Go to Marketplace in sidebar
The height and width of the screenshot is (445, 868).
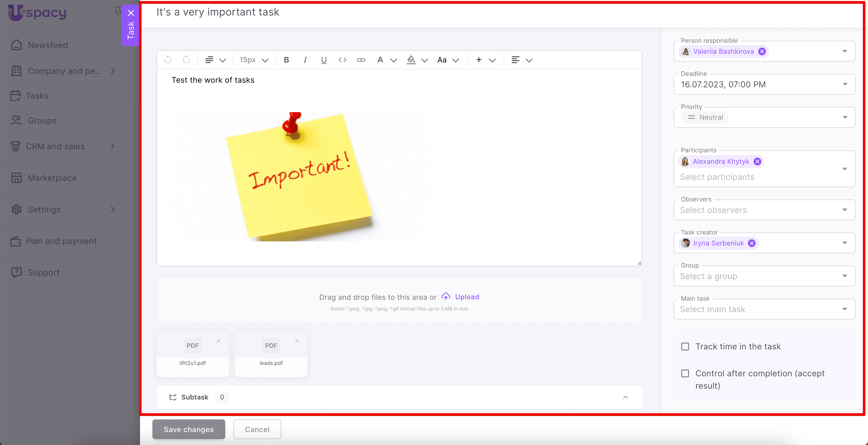tap(52, 178)
